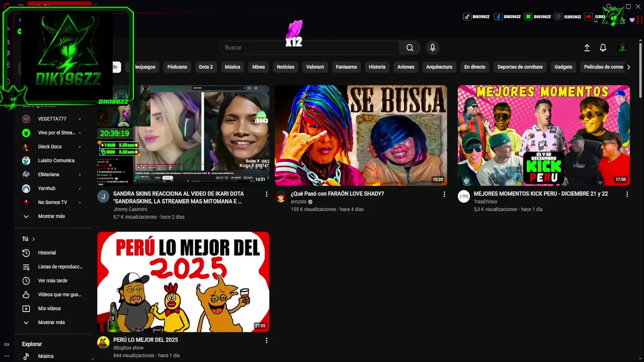This screenshot has height=362, width=644.
Task: Select the Fantasma chip
Action: click(346, 67)
